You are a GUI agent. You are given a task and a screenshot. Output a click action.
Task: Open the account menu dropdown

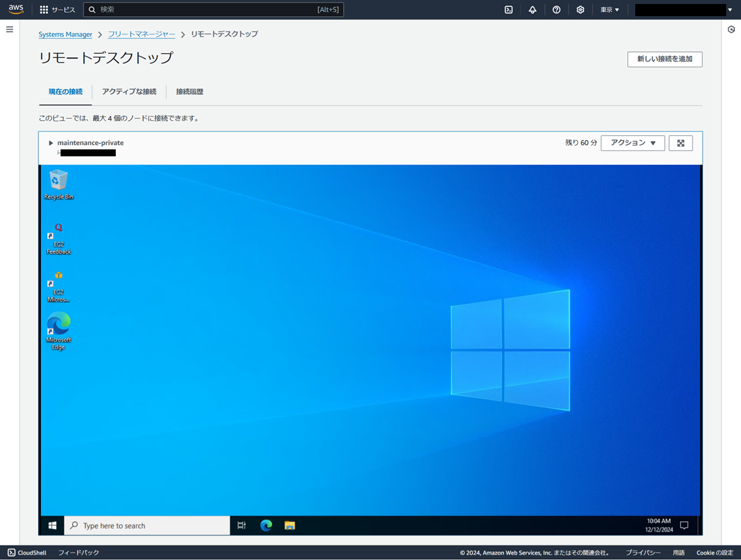tap(683, 9)
